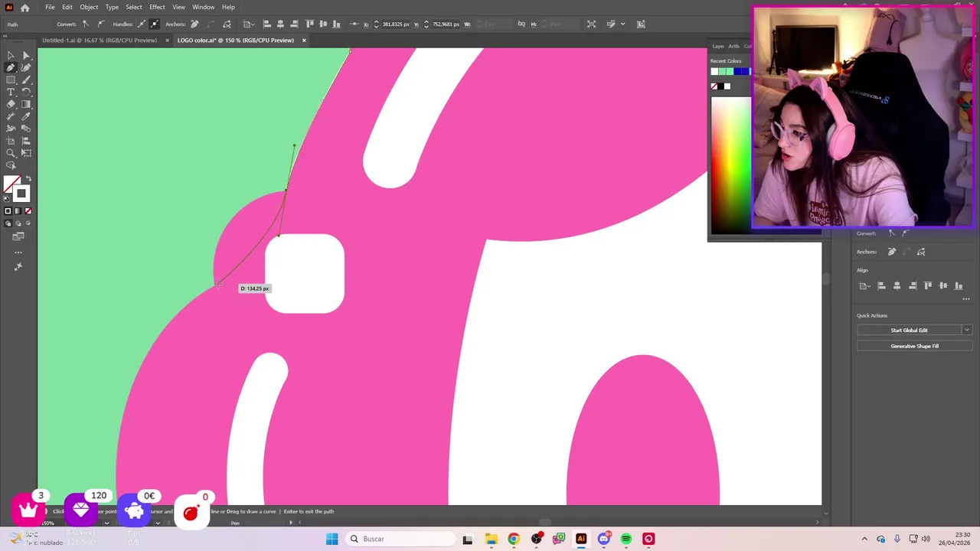Switch to the Artboards panel tab
The image size is (980, 551).
[x=733, y=46]
